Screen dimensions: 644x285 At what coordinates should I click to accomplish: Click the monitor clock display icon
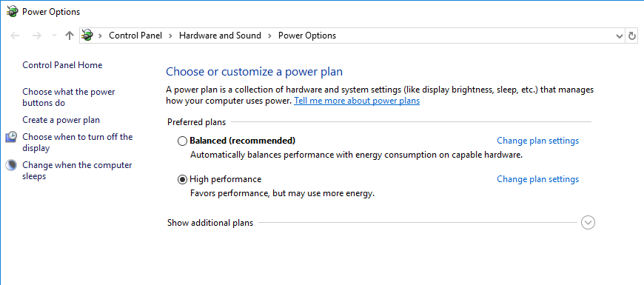click(12, 137)
